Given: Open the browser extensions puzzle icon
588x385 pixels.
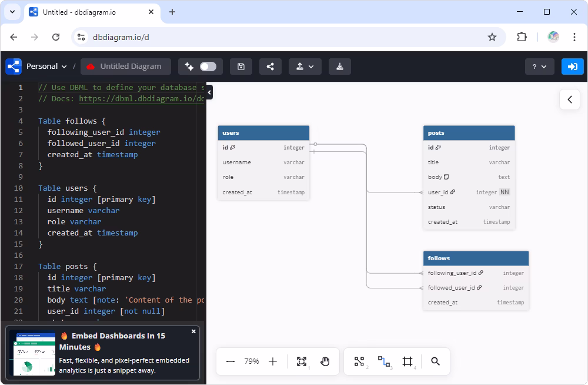Looking at the screenshot, I should tap(522, 37).
